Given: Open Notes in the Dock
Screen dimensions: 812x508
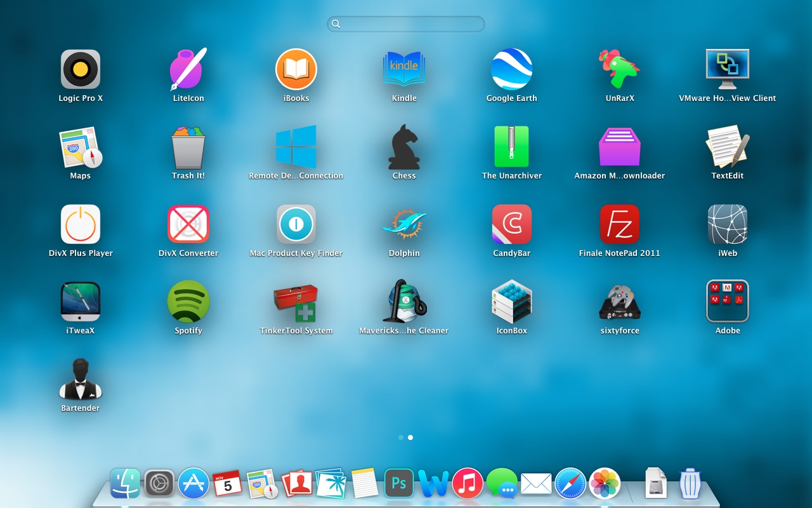Looking at the screenshot, I should click(x=365, y=484).
